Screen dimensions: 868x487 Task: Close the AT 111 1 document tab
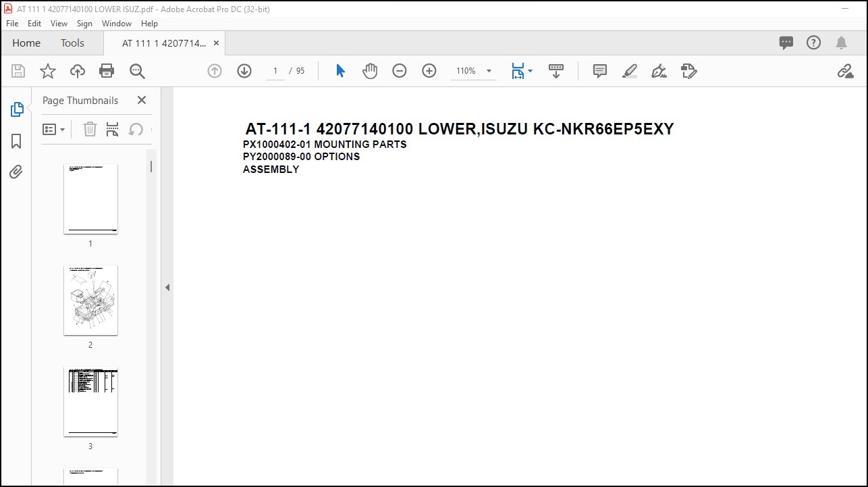[216, 43]
